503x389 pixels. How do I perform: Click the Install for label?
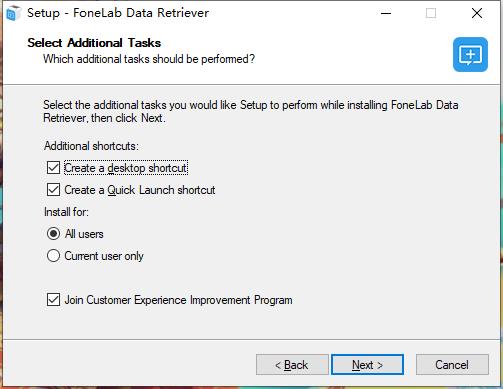(x=66, y=212)
